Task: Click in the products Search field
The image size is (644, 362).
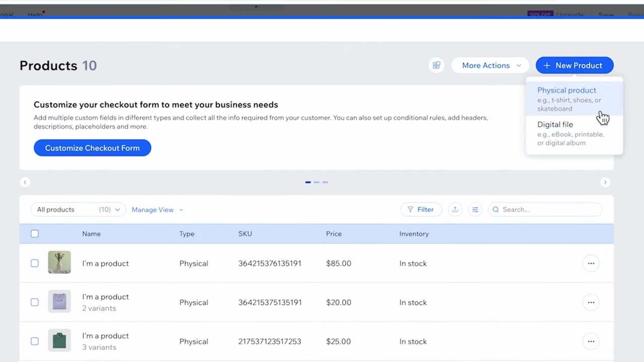Action: 545,210
